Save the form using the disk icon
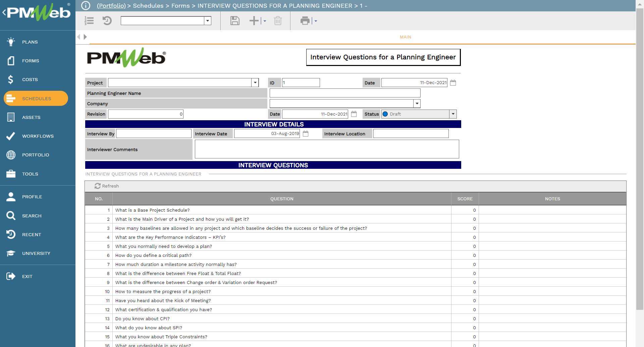Screen dimensions: 644x347 click(x=235, y=21)
